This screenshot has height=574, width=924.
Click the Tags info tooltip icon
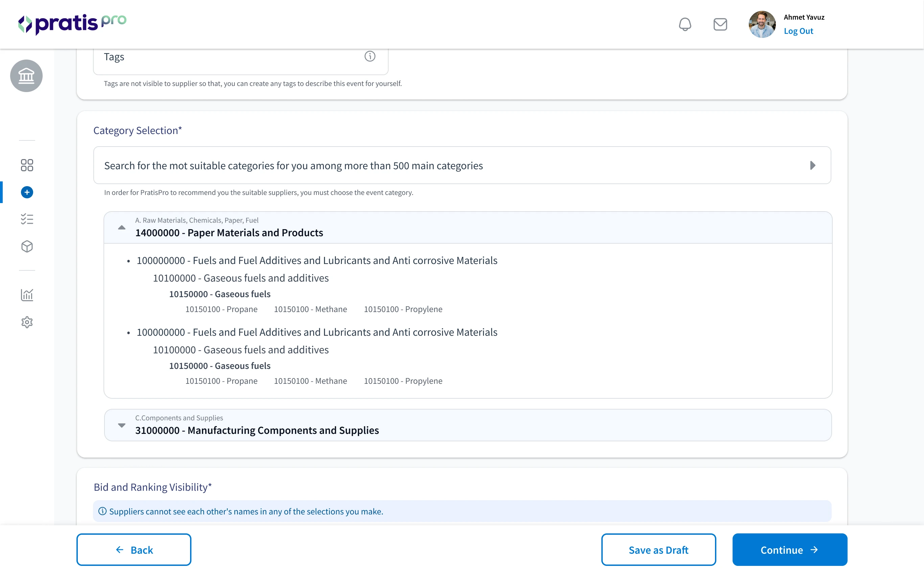[x=371, y=56]
